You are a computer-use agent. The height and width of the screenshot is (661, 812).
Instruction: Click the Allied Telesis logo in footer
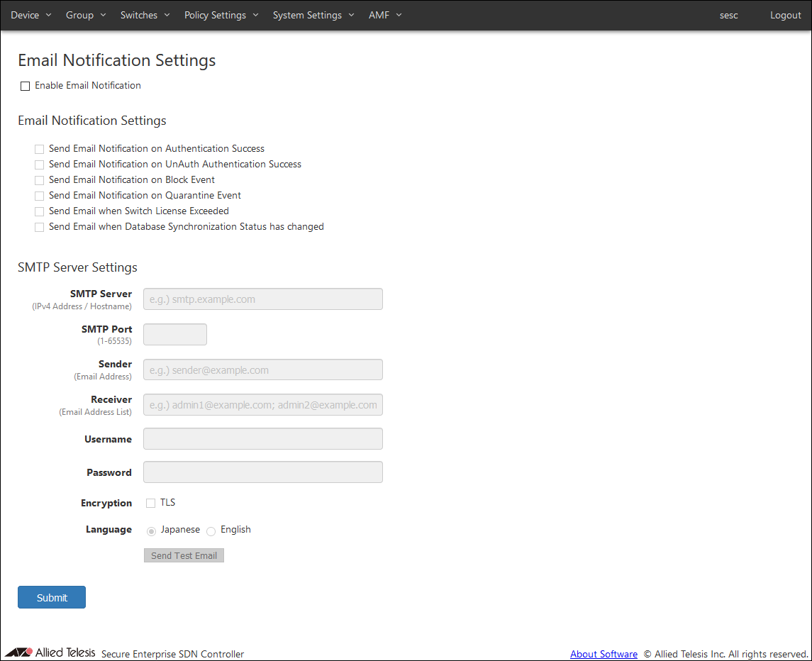pyautogui.click(x=50, y=652)
